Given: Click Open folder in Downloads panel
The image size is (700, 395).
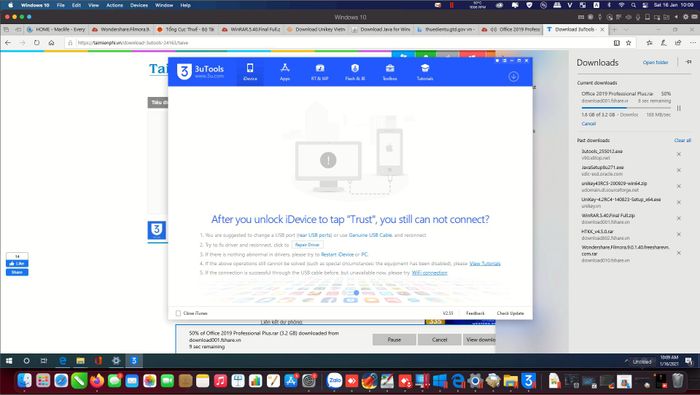Looking at the screenshot, I should pyautogui.click(x=655, y=62).
